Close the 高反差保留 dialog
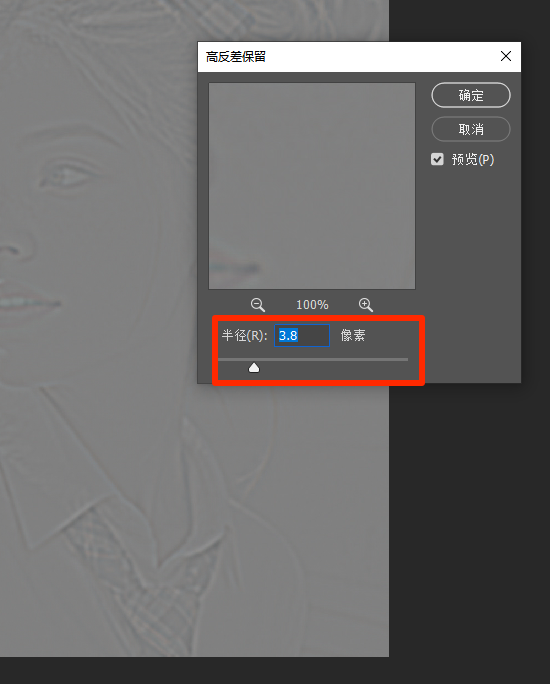This screenshot has height=684, width=550. tap(506, 56)
